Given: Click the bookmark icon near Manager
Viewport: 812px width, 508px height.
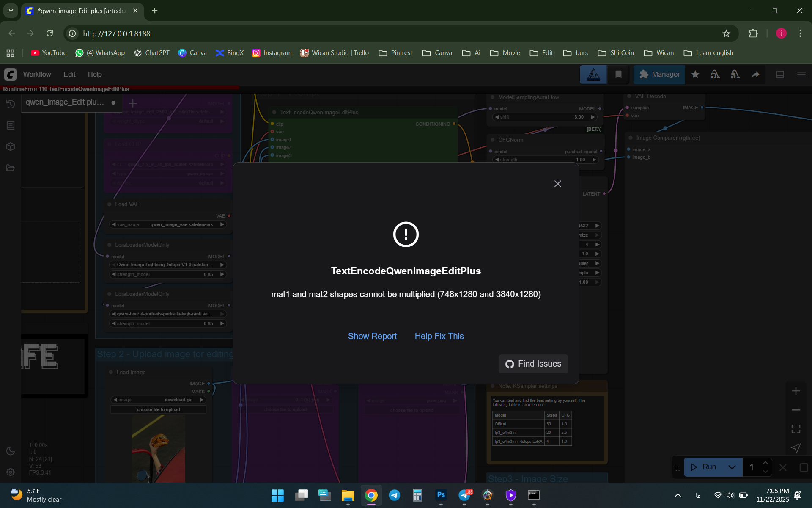Looking at the screenshot, I should (x=618, y=75).
